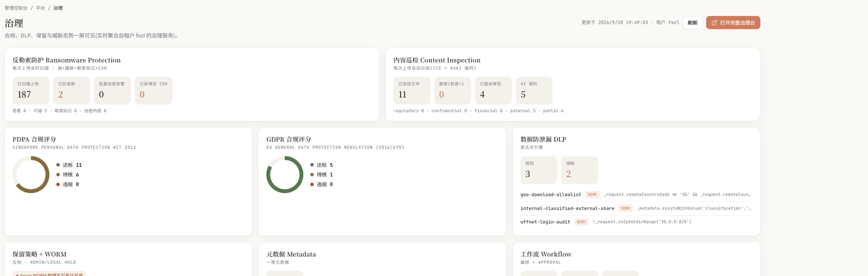
Task: Click the !_request.inIpV4CidrRange expression text
Action: [642, 222]
